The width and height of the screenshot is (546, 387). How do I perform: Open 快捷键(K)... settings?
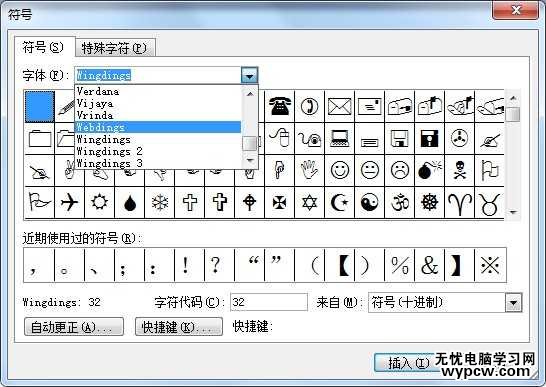tap(179, 327)
